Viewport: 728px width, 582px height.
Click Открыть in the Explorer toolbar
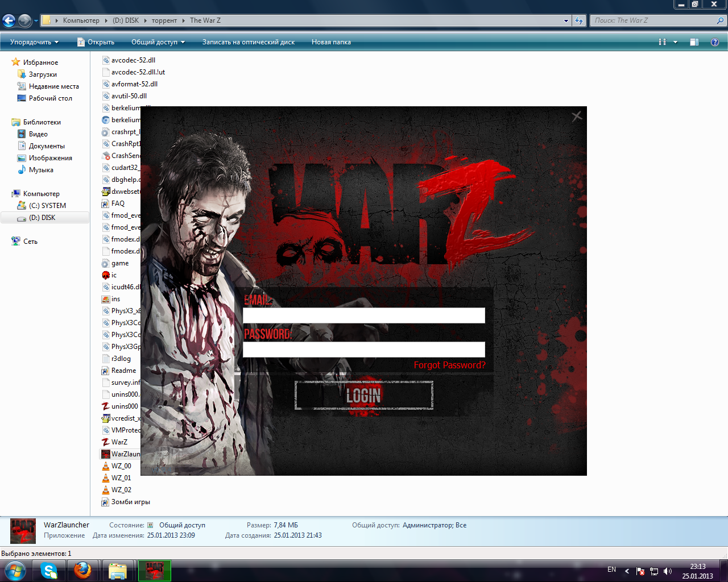pyautogui.click(x=96, y=42)
